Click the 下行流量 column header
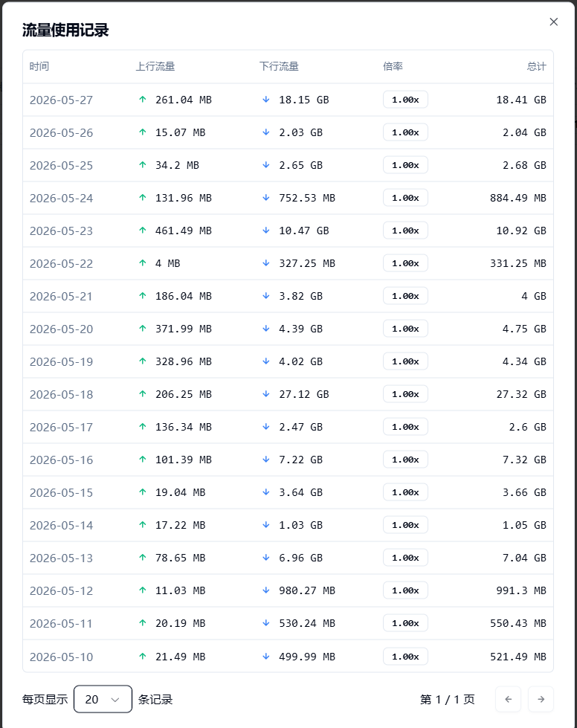Image resolution: width=577 pixels, height=728 pixels. pyautogui.click(x=279, y=66)
